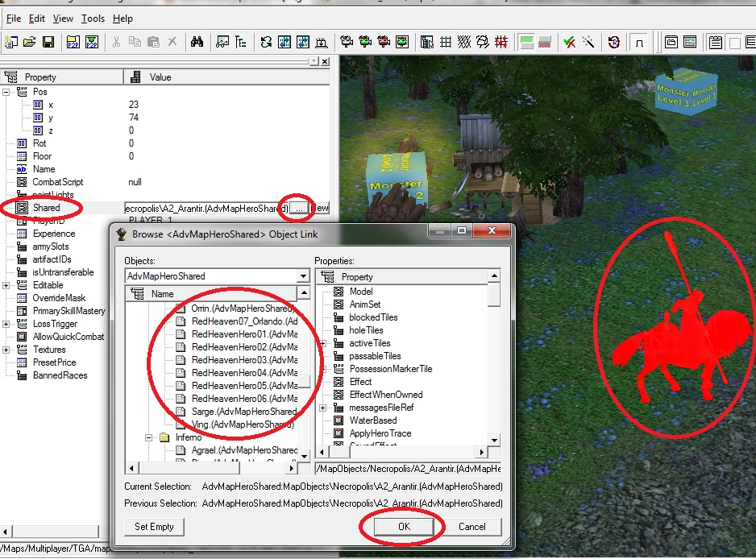Click the objects list scroll-up arrow
This screenshot has height=559, width=756.
click(304, 293)
